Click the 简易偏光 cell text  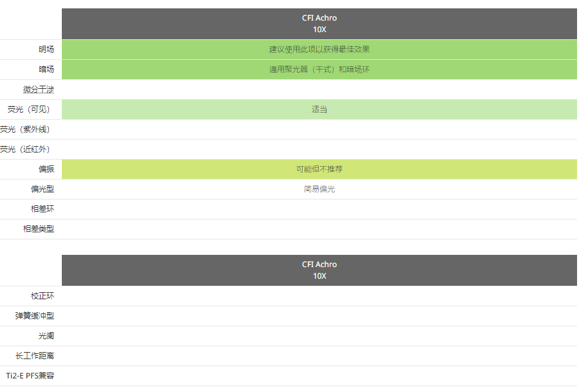(x=319, y=189)
